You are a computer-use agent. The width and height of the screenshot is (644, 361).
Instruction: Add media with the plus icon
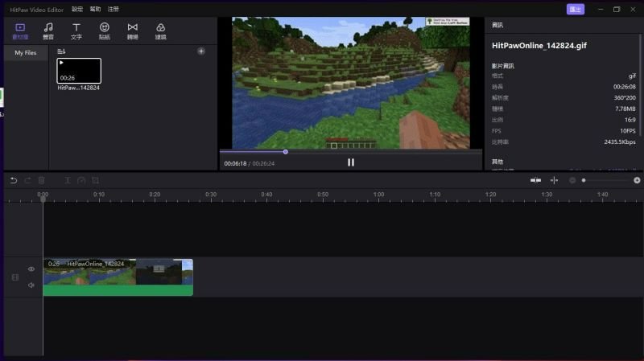[200, 51]
